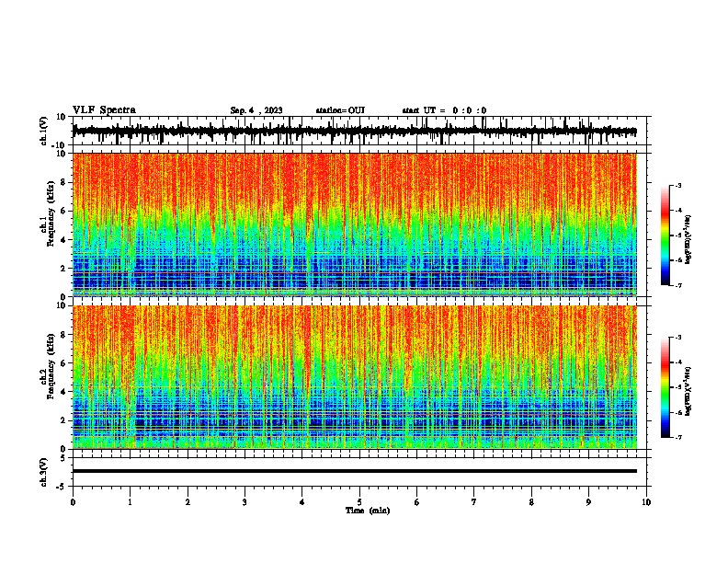This screenshot has height=563, width=728.
Task: Click the "-3" label on ch.1 colour bar
Action: (678, 185)
